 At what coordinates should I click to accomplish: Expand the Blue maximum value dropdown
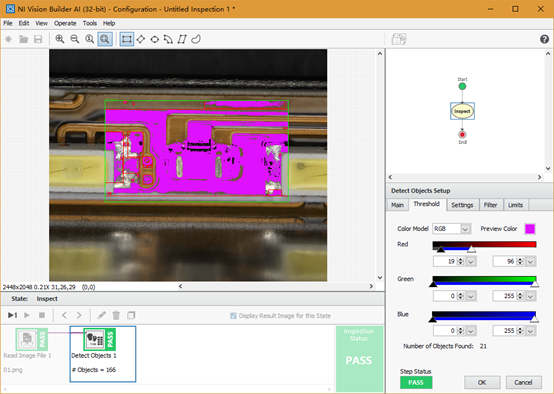pyautogui.click(x=530, y=331)
